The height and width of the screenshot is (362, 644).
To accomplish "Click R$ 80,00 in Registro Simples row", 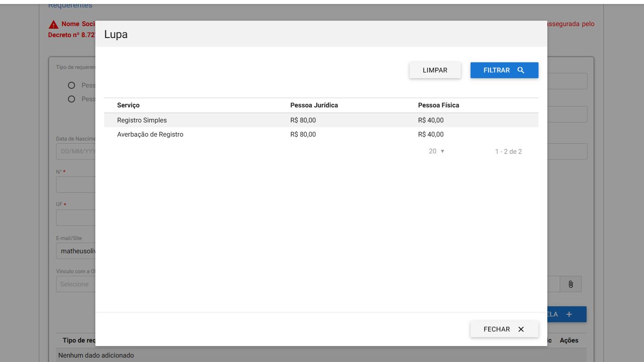I will click(x=303, y=120).
